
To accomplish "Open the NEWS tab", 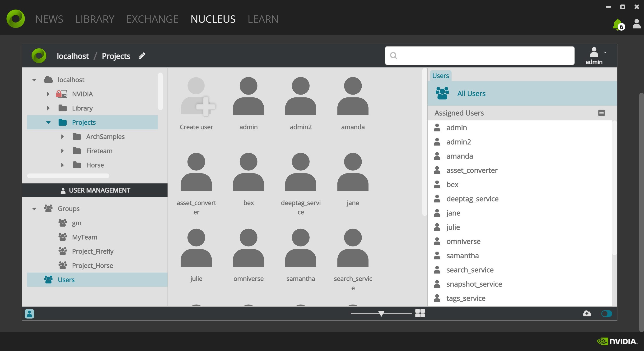I will point(49,19).
